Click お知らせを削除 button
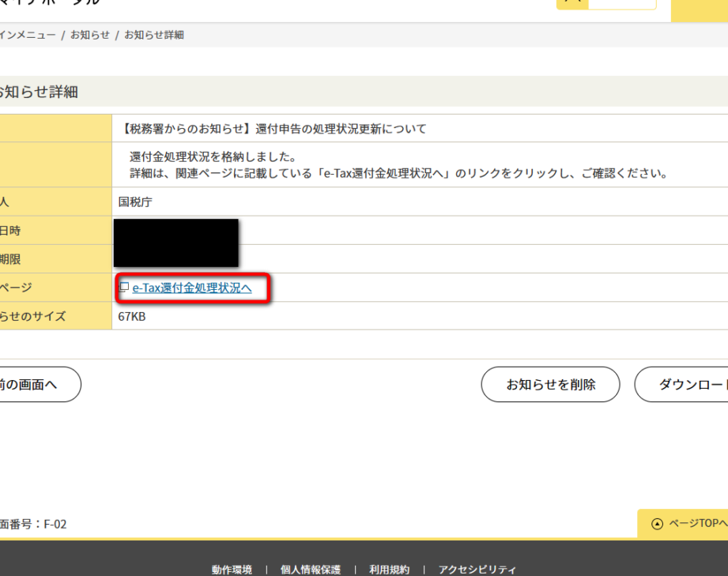 click(x=551, y=384)
